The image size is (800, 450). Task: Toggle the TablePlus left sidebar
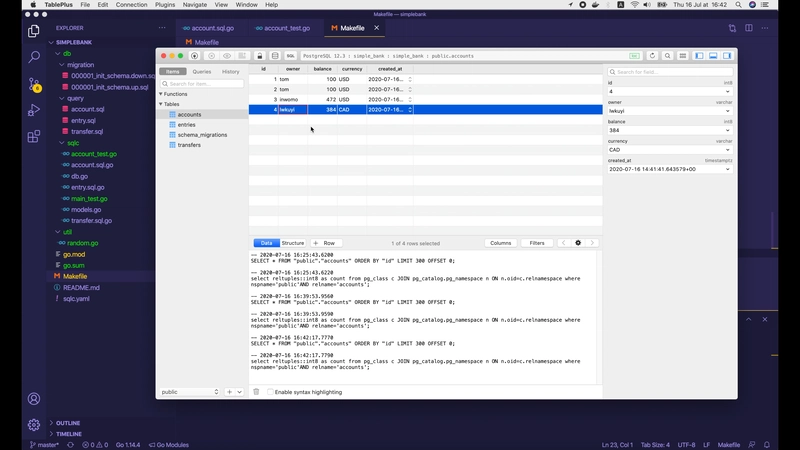tap(699, 56)
